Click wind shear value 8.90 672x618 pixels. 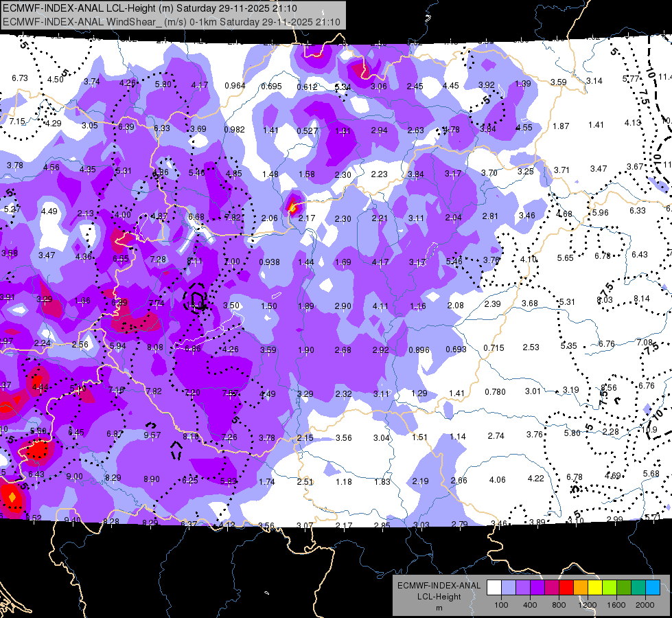pyautogui.click(x=151, y=479)
